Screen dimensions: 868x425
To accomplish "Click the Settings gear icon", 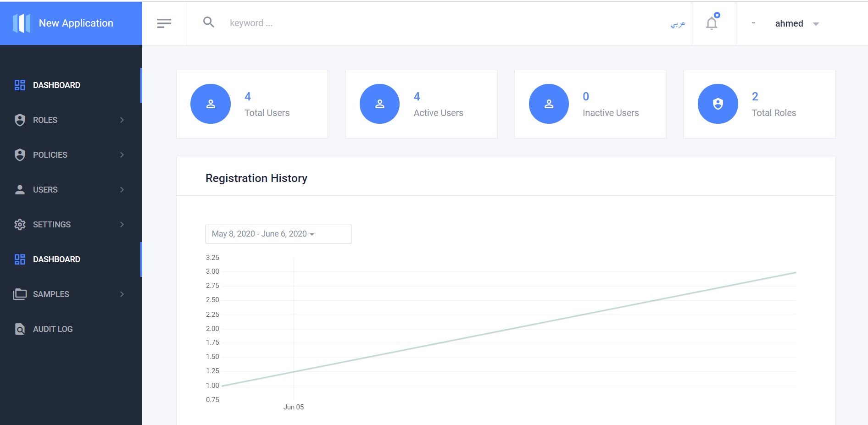I will (20, 225).
